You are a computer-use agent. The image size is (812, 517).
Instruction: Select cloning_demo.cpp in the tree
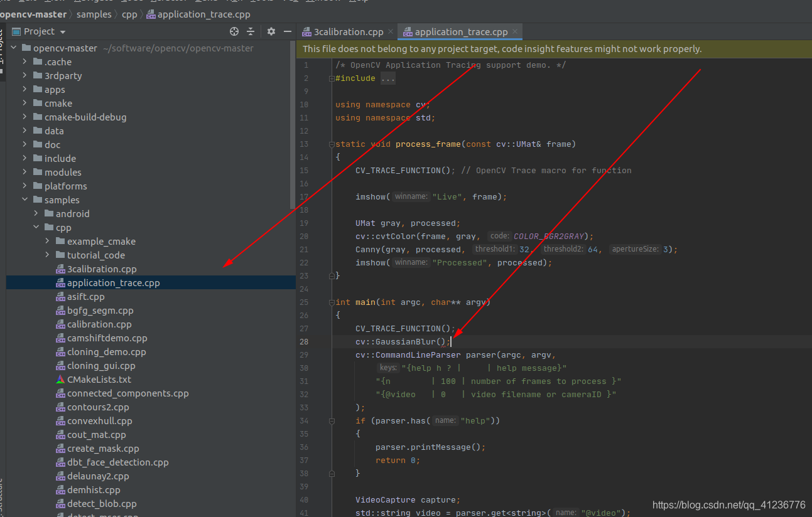[107, 352]
